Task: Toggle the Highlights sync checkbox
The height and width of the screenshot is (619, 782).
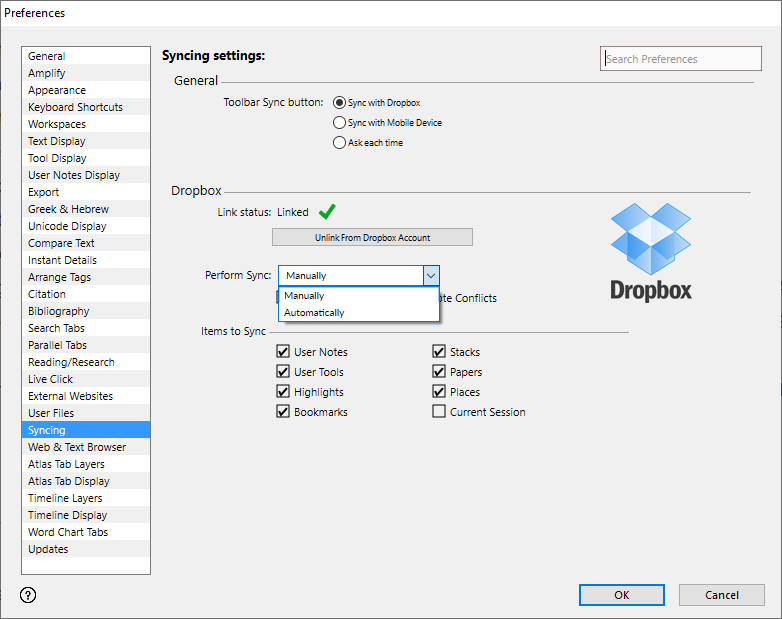Action: pyautogui.click(x=283, y=392)
